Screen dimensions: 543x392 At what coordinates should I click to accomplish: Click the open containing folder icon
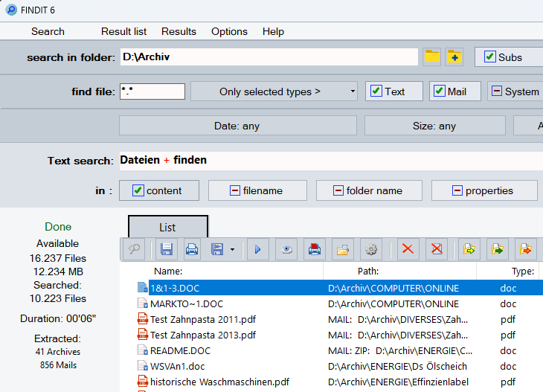342,249
